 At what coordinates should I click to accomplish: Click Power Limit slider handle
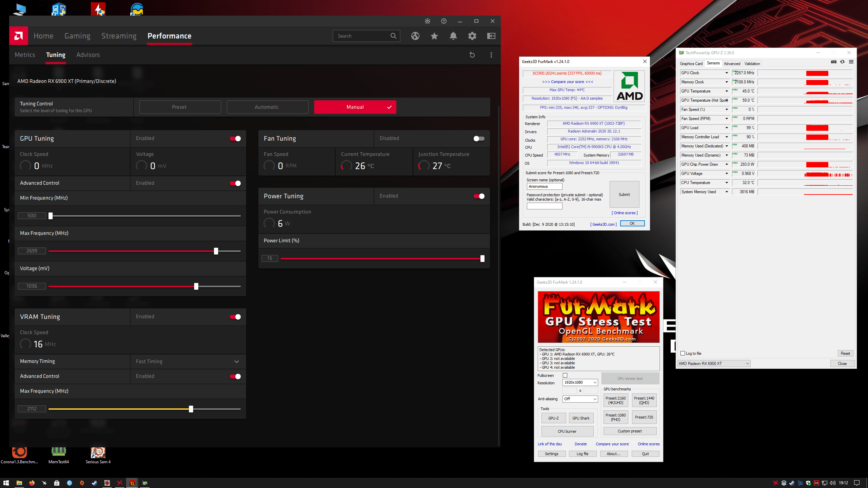coord(482,259)
